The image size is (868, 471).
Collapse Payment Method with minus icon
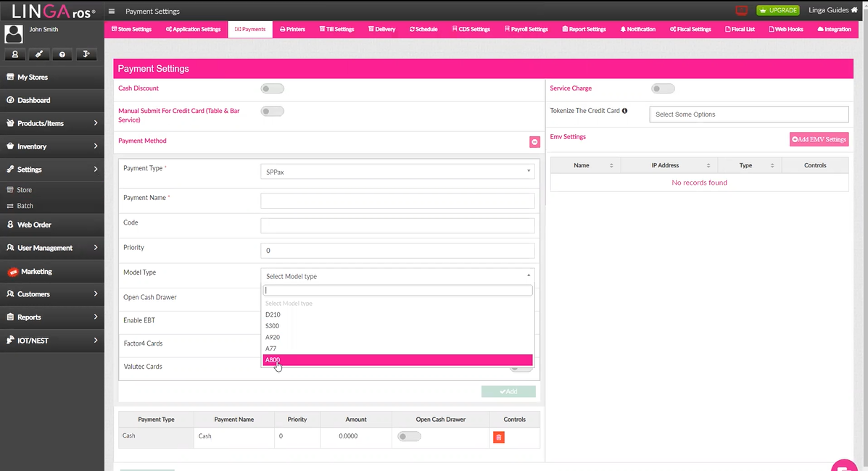pyautogui.click(x=534, y=142)
